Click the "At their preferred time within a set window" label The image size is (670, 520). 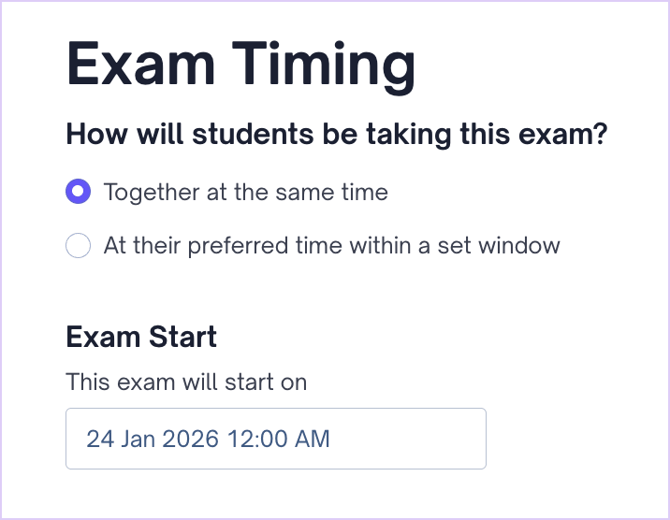pos(331,245)
